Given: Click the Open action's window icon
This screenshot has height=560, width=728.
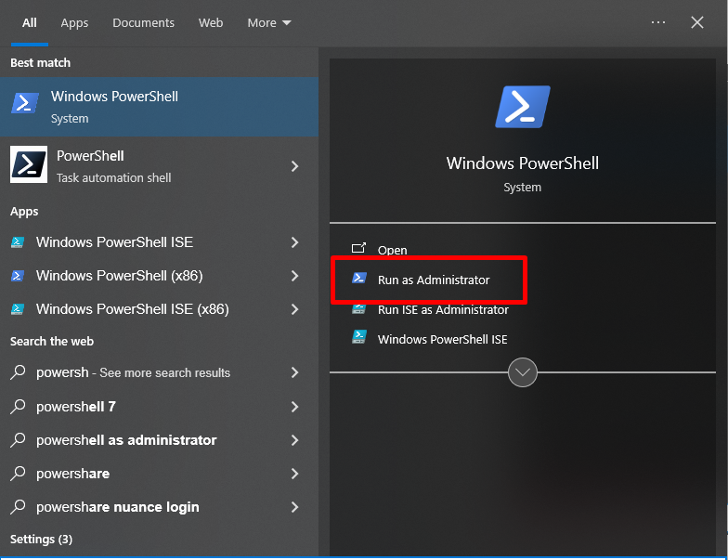Looking at the screenshot, I should [358, 248].
